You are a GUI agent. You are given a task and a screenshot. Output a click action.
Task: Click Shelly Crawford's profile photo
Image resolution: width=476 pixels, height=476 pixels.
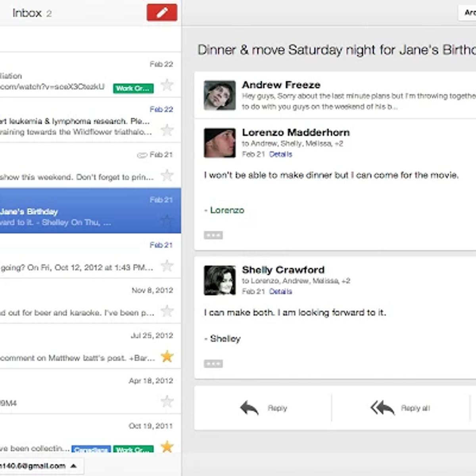click(x=219, y=280)
